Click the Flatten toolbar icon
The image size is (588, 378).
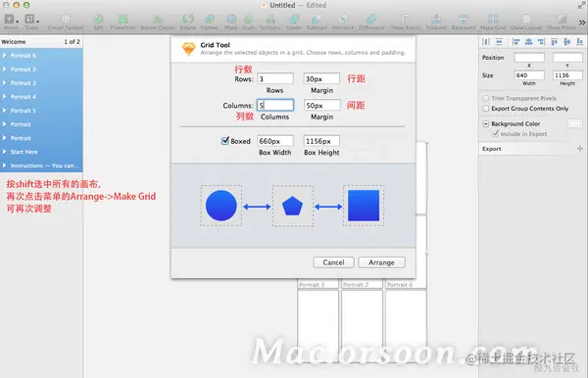[x=210, y=20]
